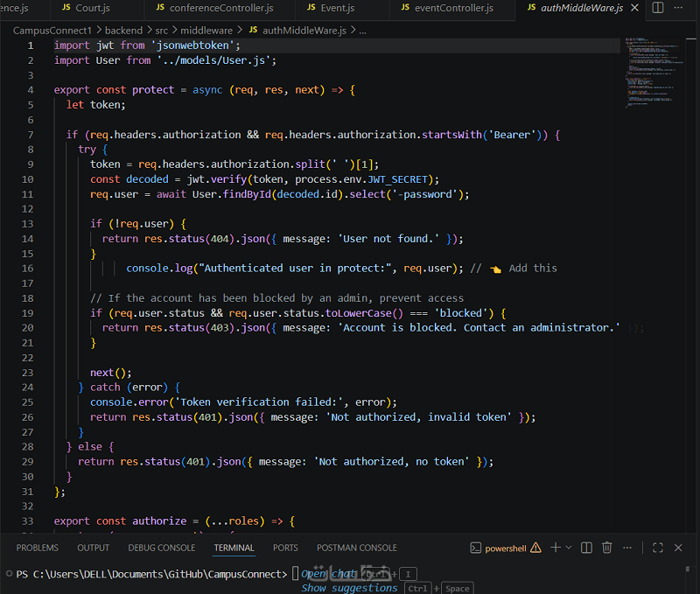Click the powershell terminal label
Image resolution: width=700 pixels, height=594 pixels.
[506, 548]
